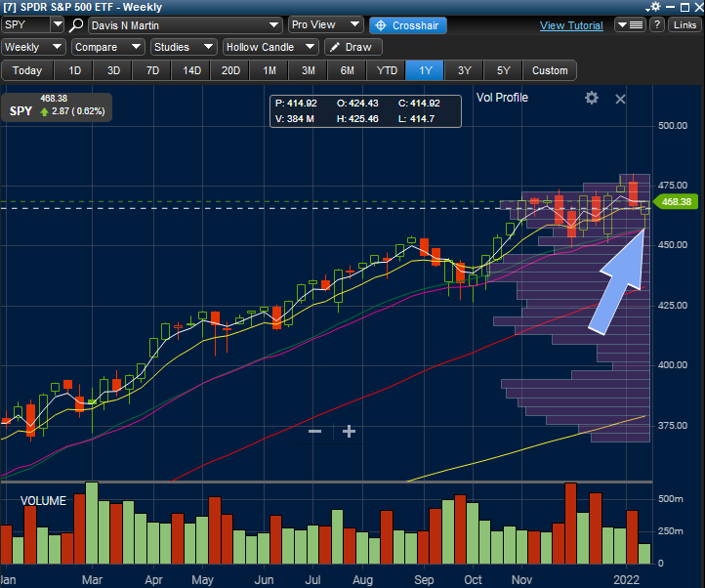Click the Sep month axis label

click(x=424, y=579)
